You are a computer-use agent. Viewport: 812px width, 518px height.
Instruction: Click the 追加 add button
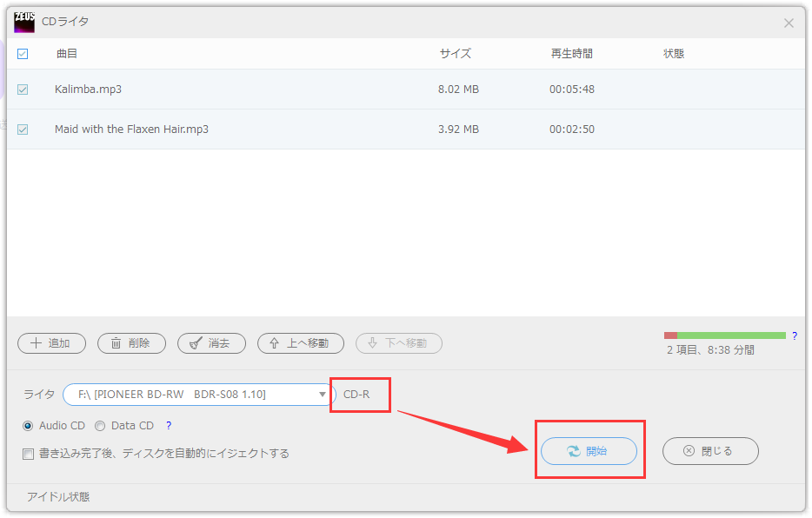click(x=52, y=343)
